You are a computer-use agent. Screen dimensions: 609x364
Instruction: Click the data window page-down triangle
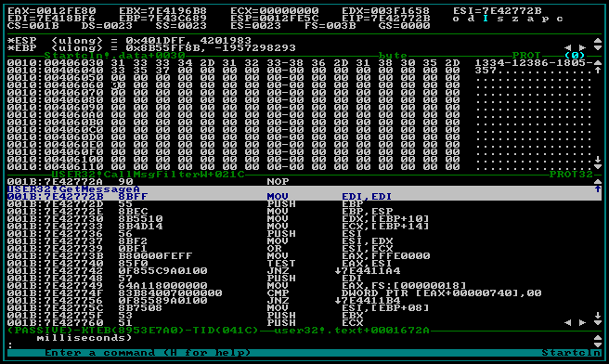pos(598,167)
